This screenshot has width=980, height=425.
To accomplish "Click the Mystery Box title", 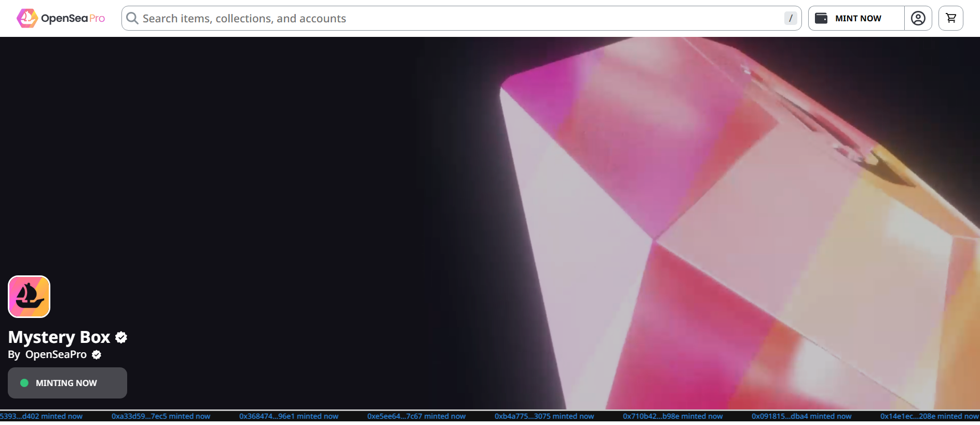I will pos(59,337).
